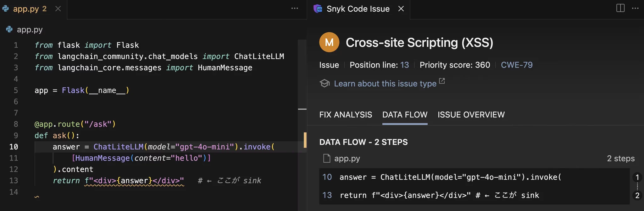Click the app.py file icon in data flow
The image size is (644, 211).
327,159
